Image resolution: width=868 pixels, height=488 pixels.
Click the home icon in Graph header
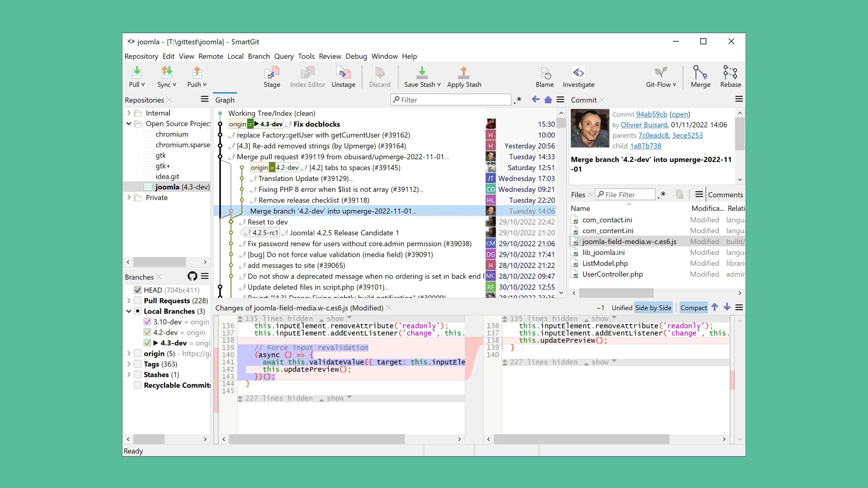pyautogui.click(x=548, y=100)
